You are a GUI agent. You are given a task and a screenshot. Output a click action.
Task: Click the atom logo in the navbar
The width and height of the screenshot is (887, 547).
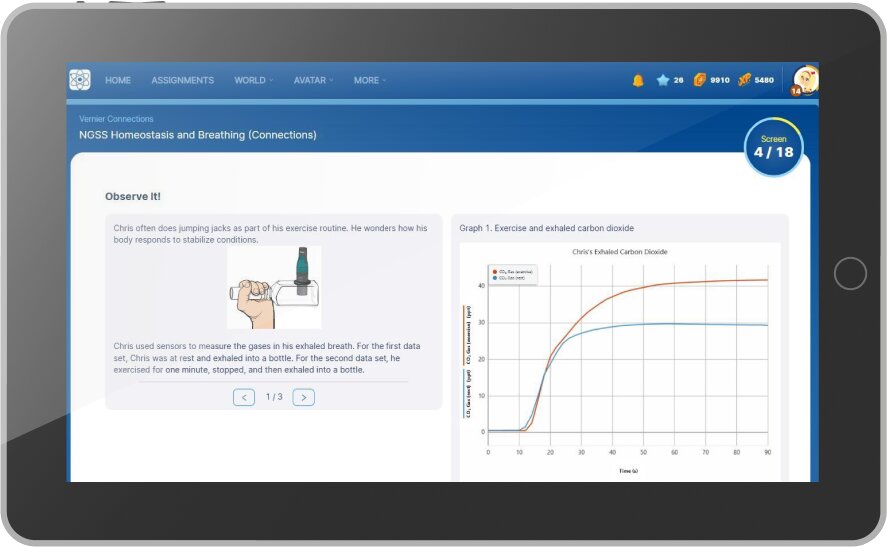coord(81,80)
